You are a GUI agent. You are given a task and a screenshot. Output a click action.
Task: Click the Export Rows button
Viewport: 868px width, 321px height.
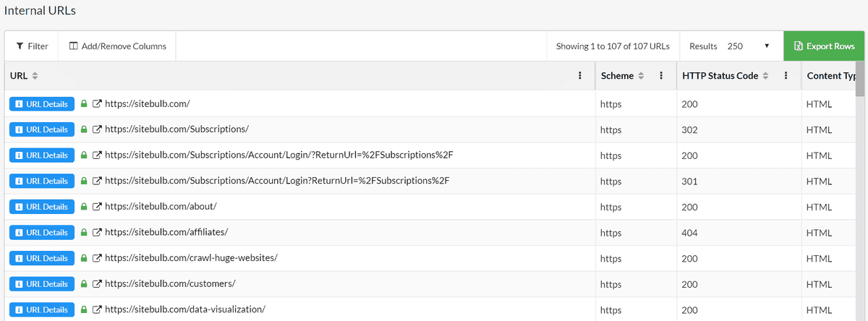coord(824,46)
